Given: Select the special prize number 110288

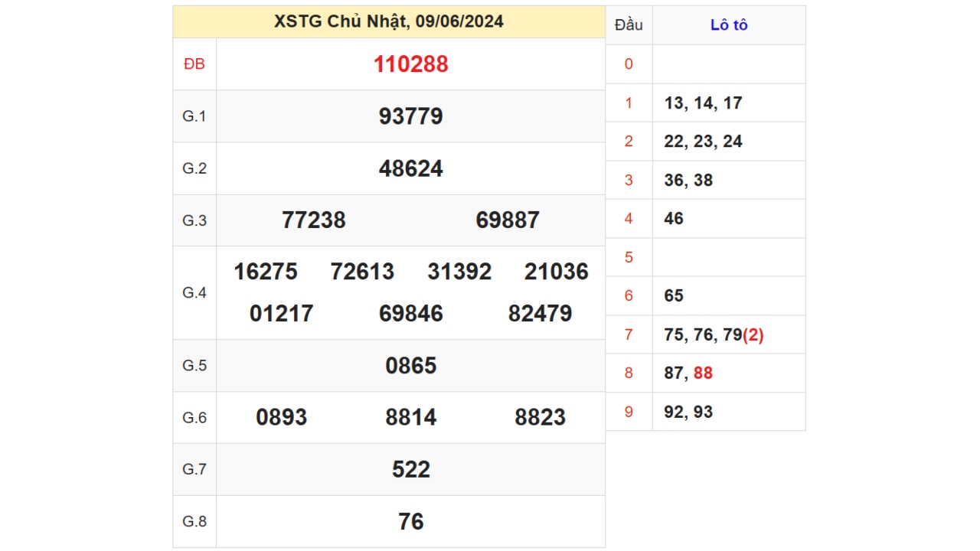Looking at the screenshot, I should [411, 64].
